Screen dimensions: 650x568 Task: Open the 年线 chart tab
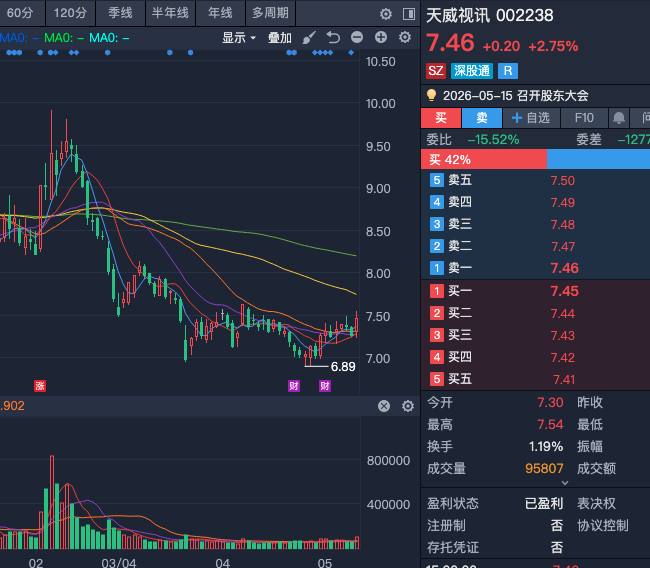(220, 13)
